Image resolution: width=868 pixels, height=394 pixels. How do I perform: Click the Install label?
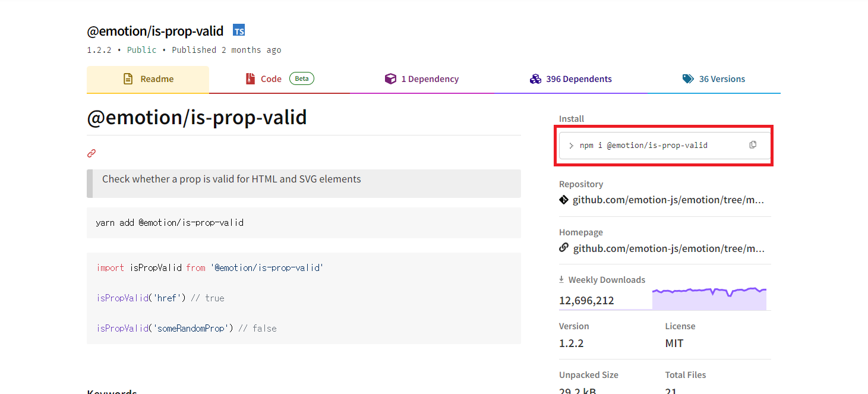point(572,119)
